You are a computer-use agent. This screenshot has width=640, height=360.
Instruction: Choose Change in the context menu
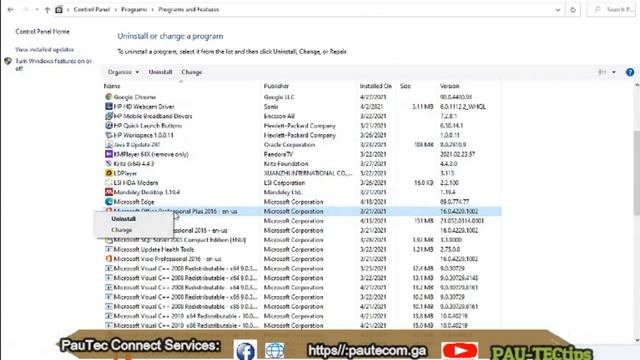[x=122, y=230]
